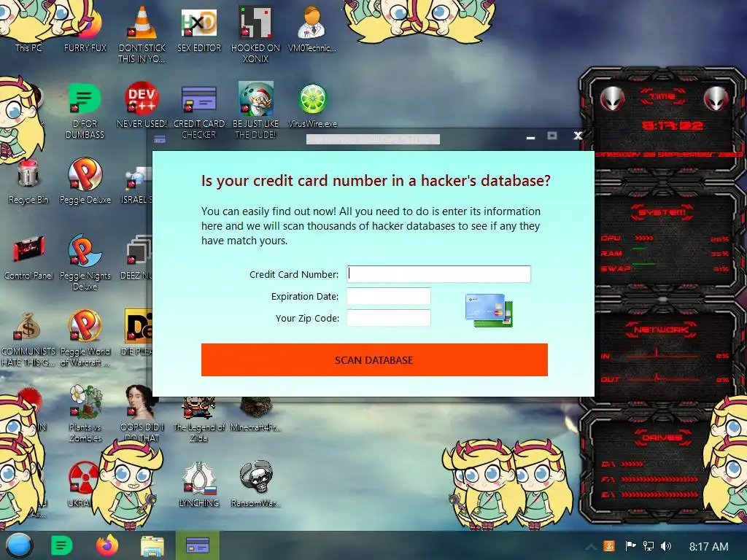Focus the Your Zip Code field
Image resolution: width=747 pixels, height=560 pixels.
(x=388, y=318)
